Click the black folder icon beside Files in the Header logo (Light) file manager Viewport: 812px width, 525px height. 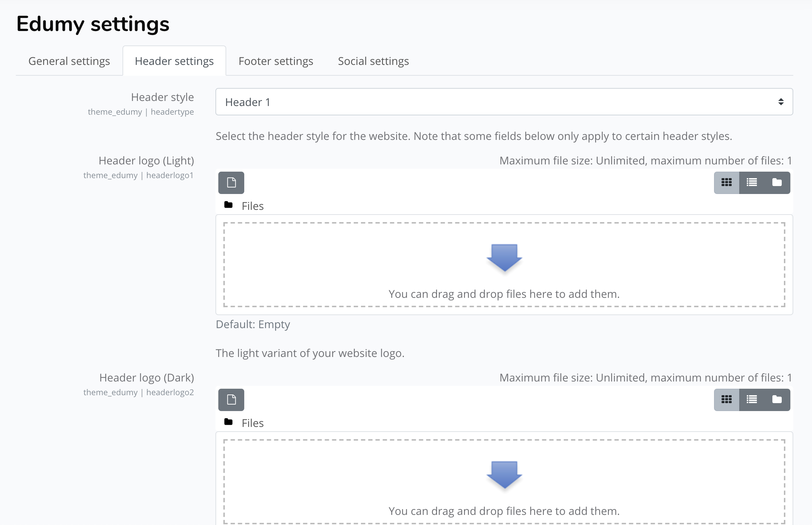point(228,205)
